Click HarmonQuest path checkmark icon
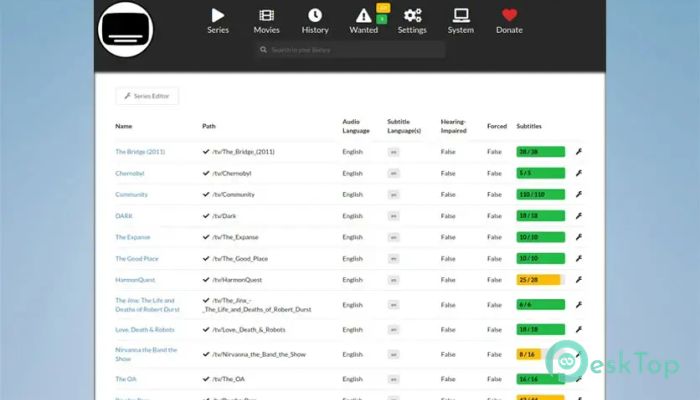 pos(206,279)
